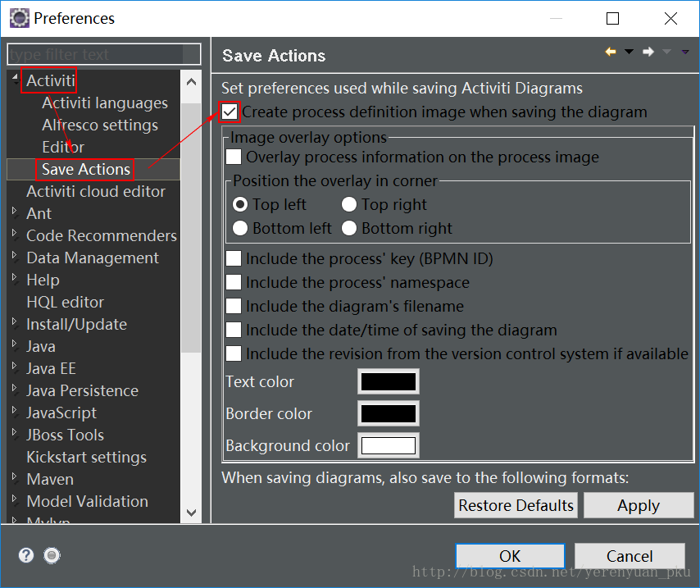Click the Restore Defaults button

pos(516,505)
